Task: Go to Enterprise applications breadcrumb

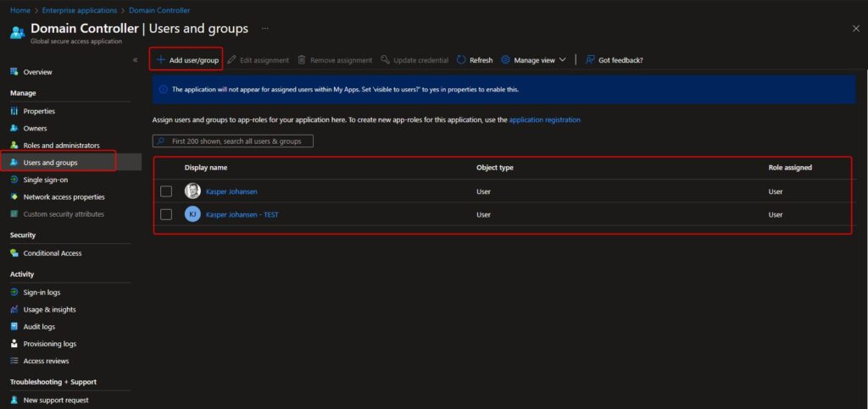Action: coord(80,10)
